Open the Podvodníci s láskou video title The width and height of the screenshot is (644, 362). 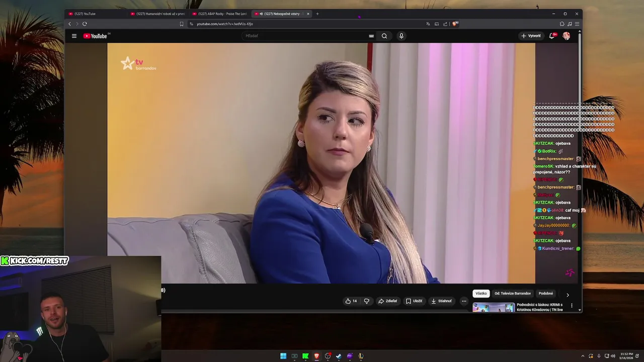click(x=539, y=307)
